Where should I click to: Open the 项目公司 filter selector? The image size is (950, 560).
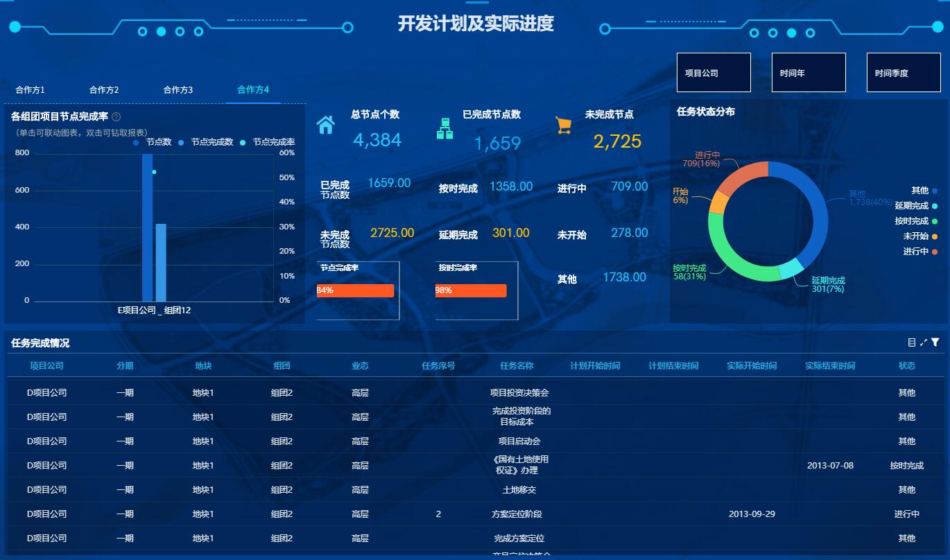pos(714,72)
